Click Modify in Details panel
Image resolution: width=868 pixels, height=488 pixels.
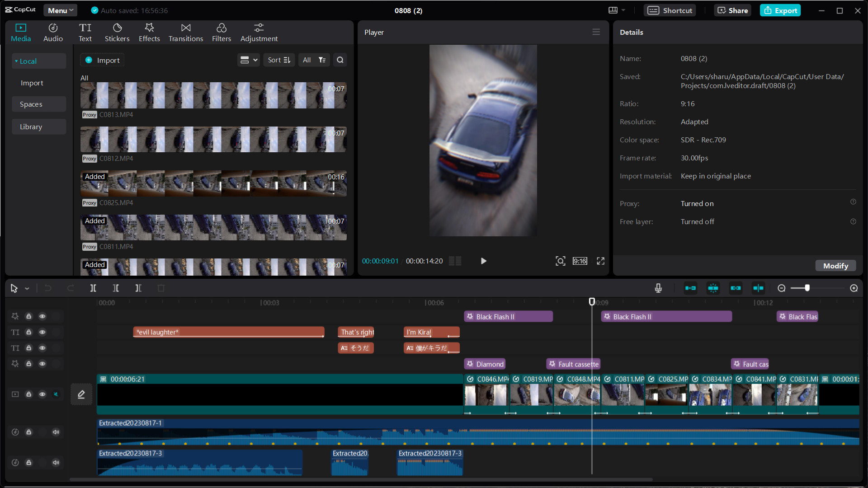pos(835,266)
